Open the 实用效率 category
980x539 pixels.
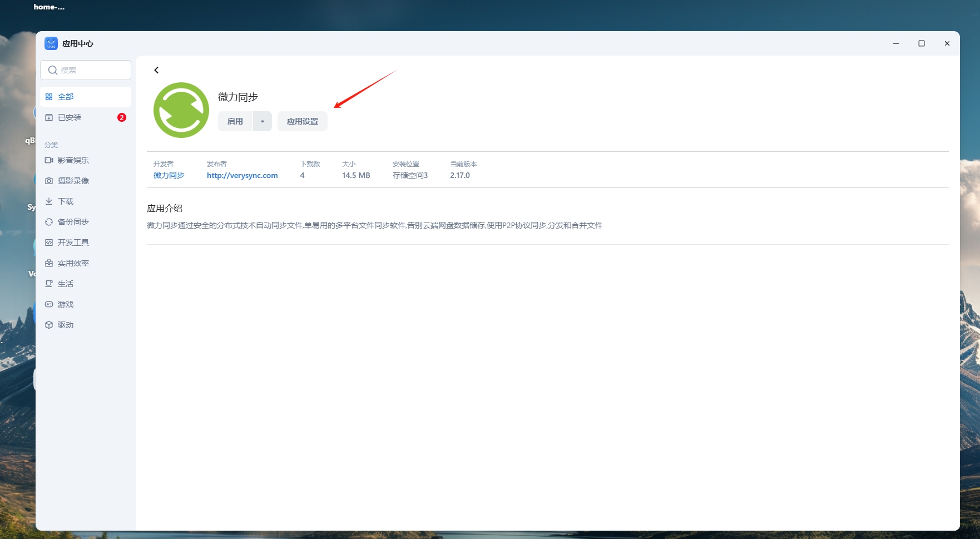86,263
